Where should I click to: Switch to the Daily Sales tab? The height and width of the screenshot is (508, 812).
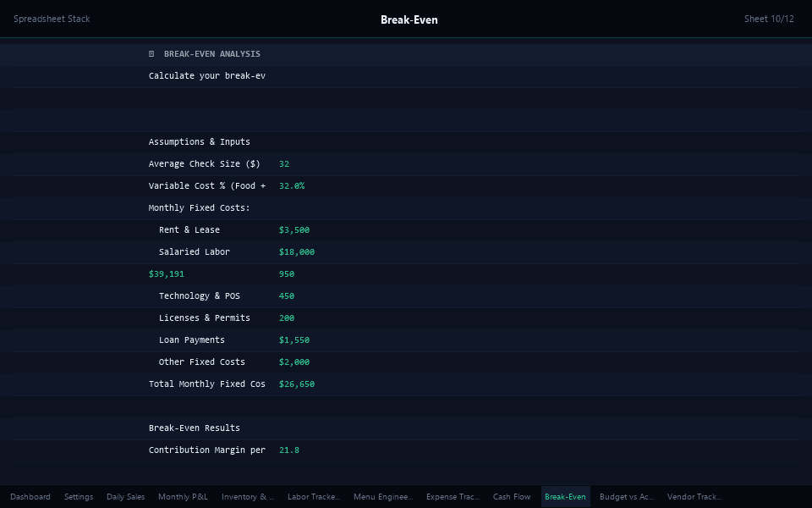[125, 496]
